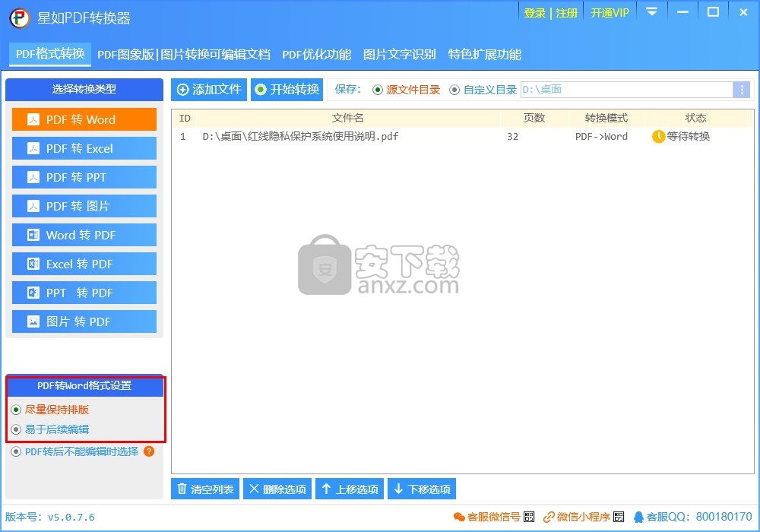The width and height of the screenshot is (760, 532).
Task: Select 源文件目录 save option
Action: pos(406,90)
